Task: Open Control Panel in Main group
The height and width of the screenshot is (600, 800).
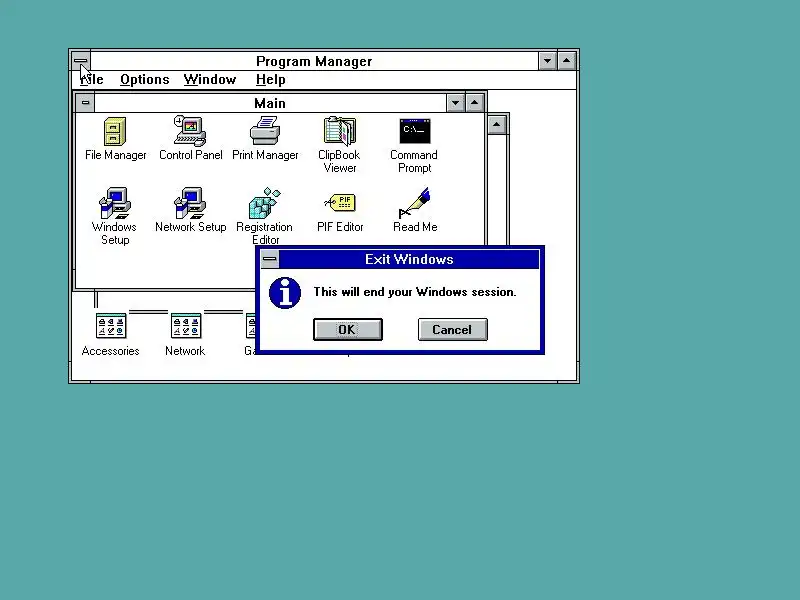Action: pos(190,131)
